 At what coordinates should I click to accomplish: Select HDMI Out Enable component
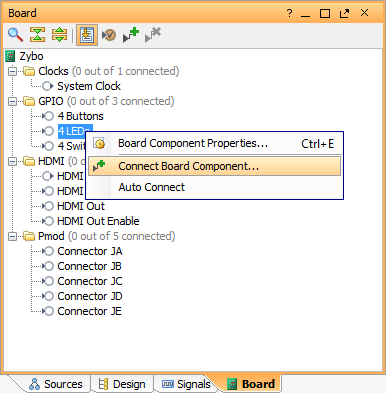(98, 221)
